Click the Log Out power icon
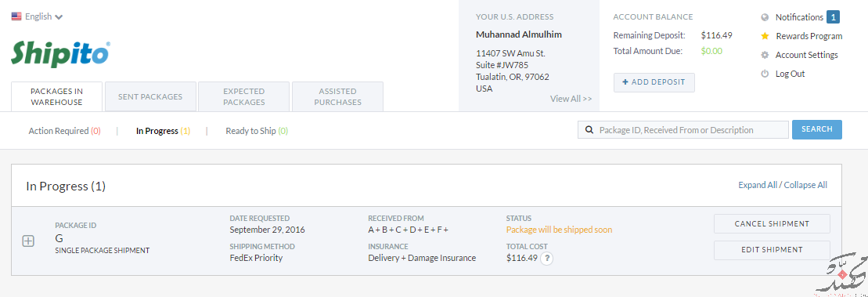Viewport: 868px width, 297px height. tap(765, 74)
